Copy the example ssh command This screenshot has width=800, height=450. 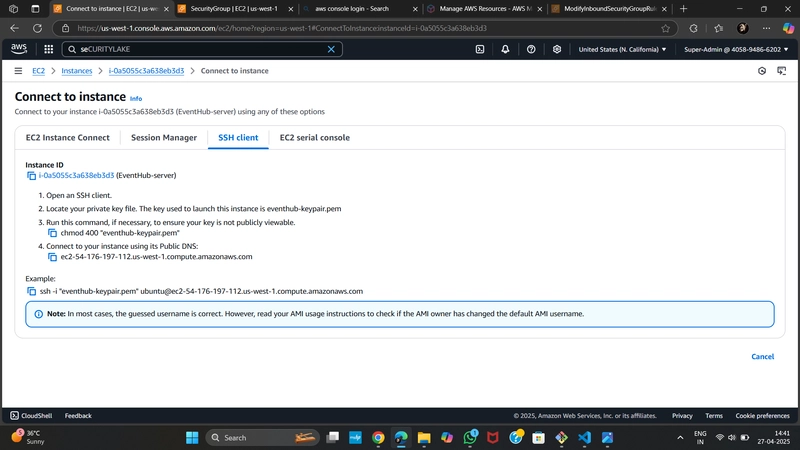(31, 291)
